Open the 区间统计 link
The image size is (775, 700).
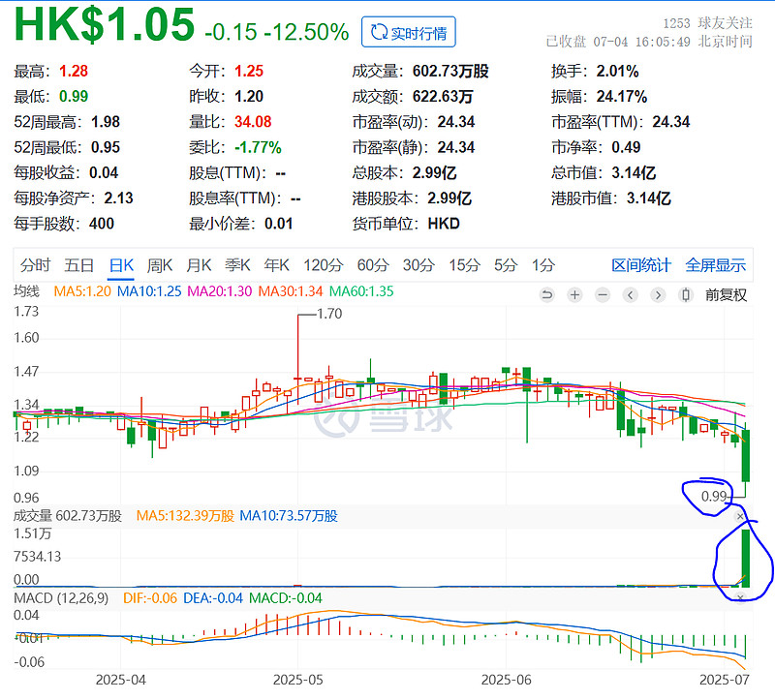[641, 265]
